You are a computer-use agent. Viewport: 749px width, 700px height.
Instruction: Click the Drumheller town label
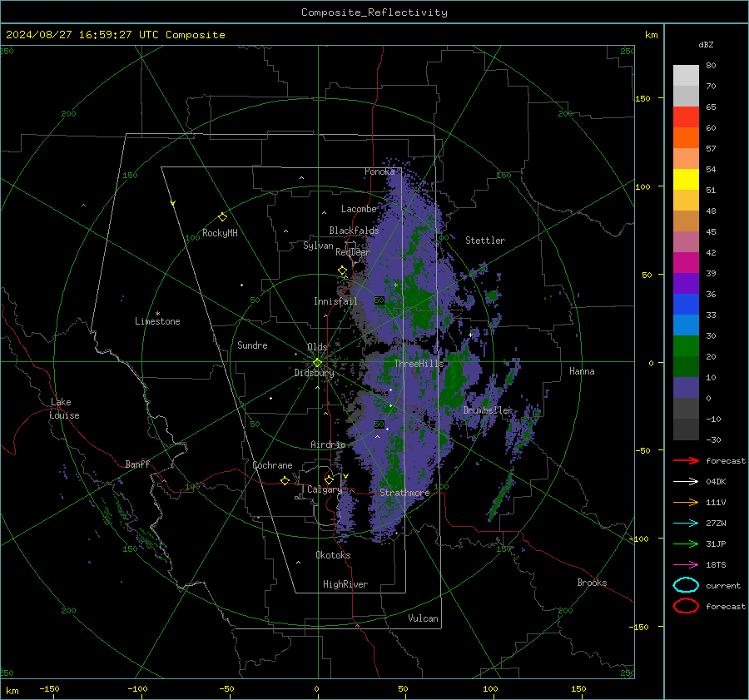click(x=488, y=410)
